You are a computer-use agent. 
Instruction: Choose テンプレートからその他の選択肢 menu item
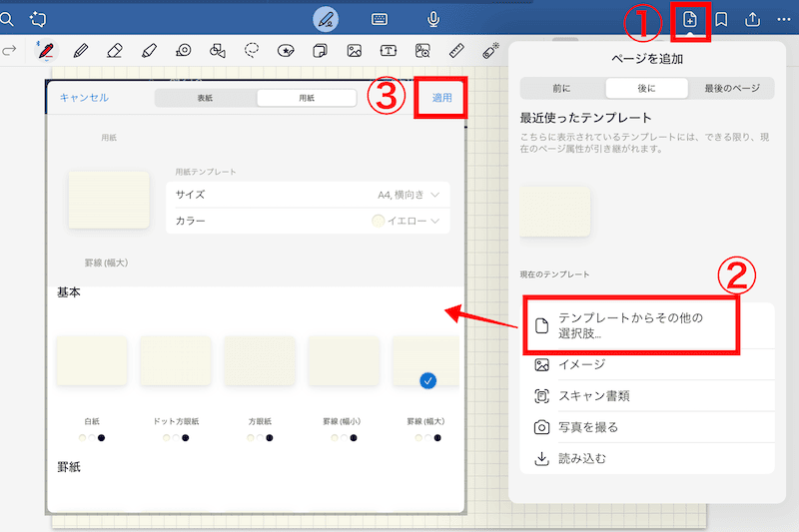pos(630,325)
